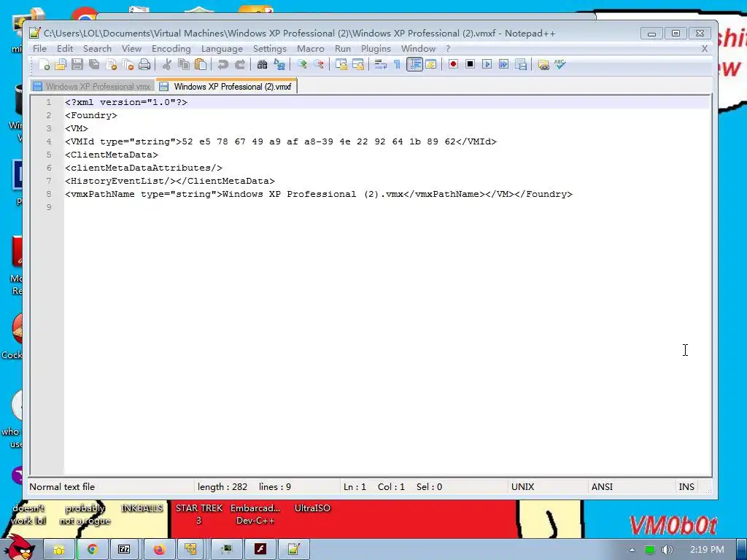This screenshot has width=747, height=560.
Task: Open the Run menu
Action: point(343,49)
